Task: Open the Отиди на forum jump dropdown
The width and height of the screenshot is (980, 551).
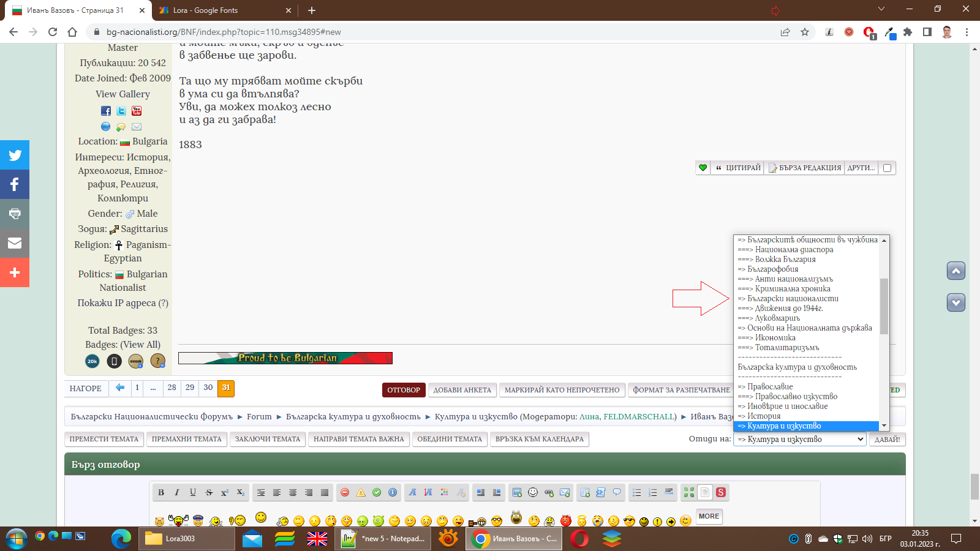Action: point(799,439)
